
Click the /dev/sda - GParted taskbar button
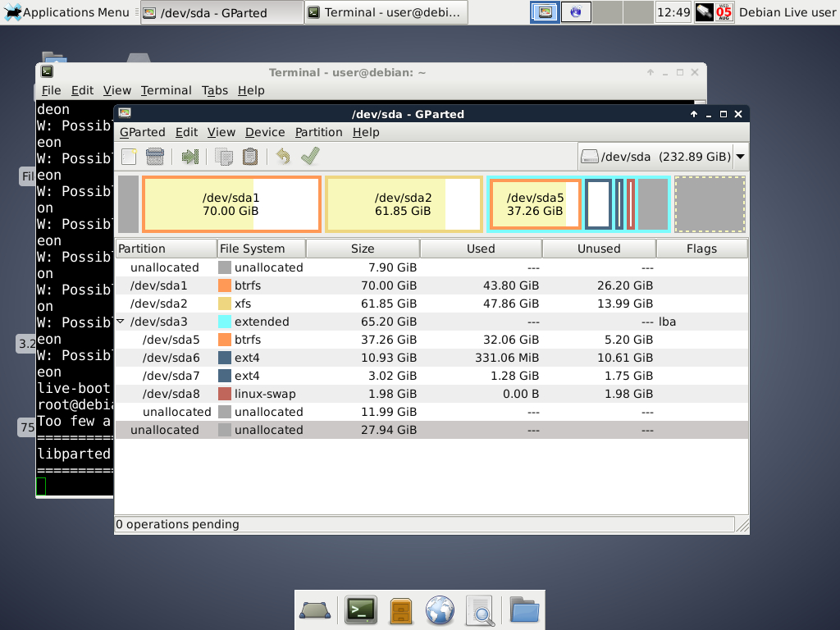pos(221,12)
